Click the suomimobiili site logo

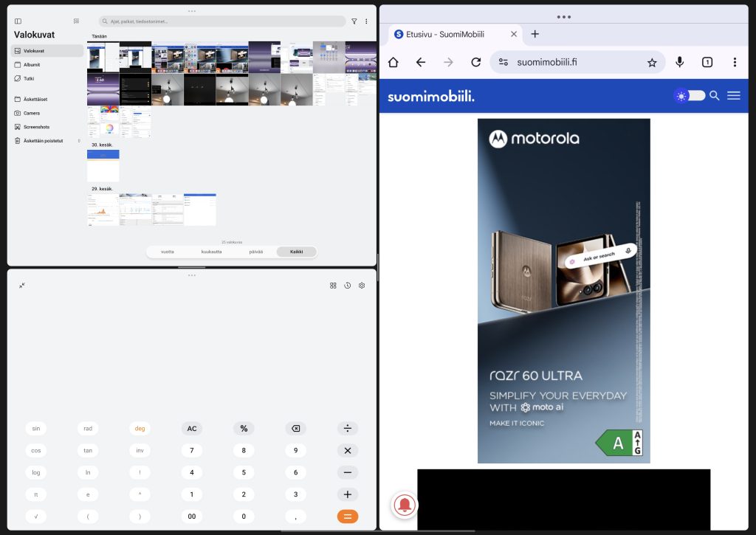[x=431, y=97]
